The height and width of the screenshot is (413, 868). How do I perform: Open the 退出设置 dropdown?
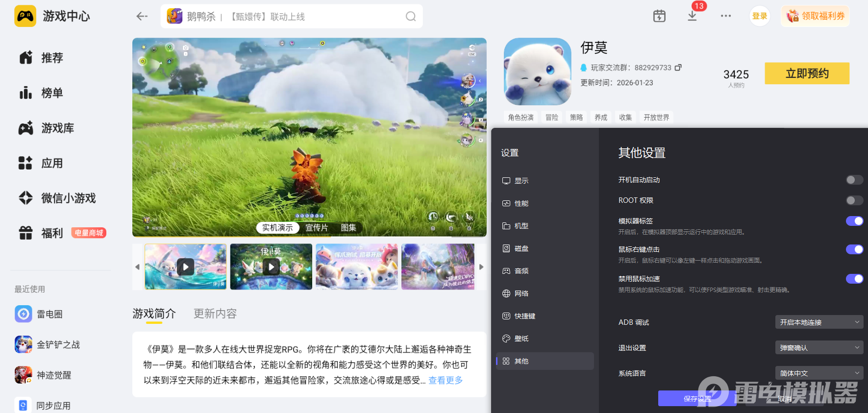coord(819,348)
